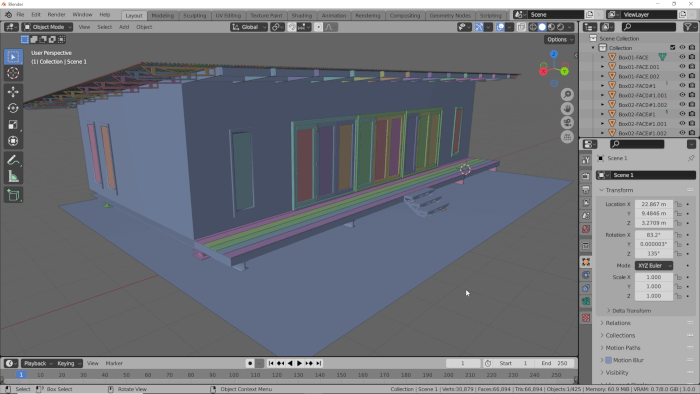
Task: Click the outliner search field
Action: pos(648,27)
